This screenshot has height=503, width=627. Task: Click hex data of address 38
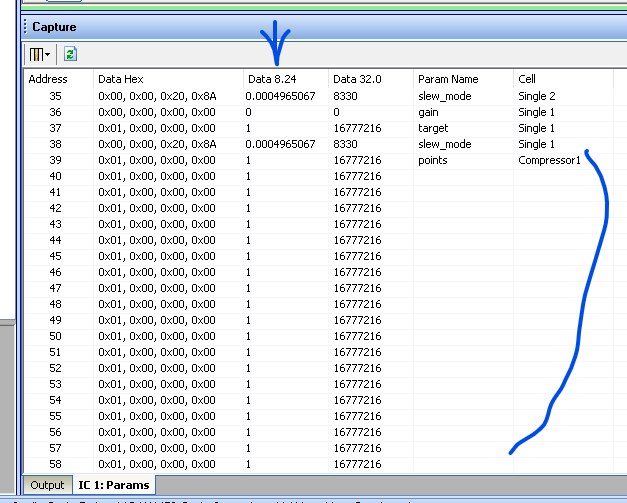tap(157, 144)
